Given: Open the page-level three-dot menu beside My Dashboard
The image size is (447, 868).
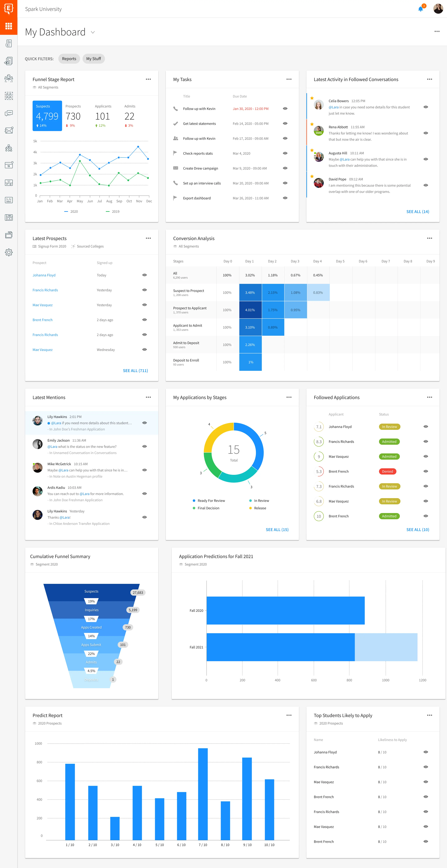Looking at the screenshot, I should 437,31.
